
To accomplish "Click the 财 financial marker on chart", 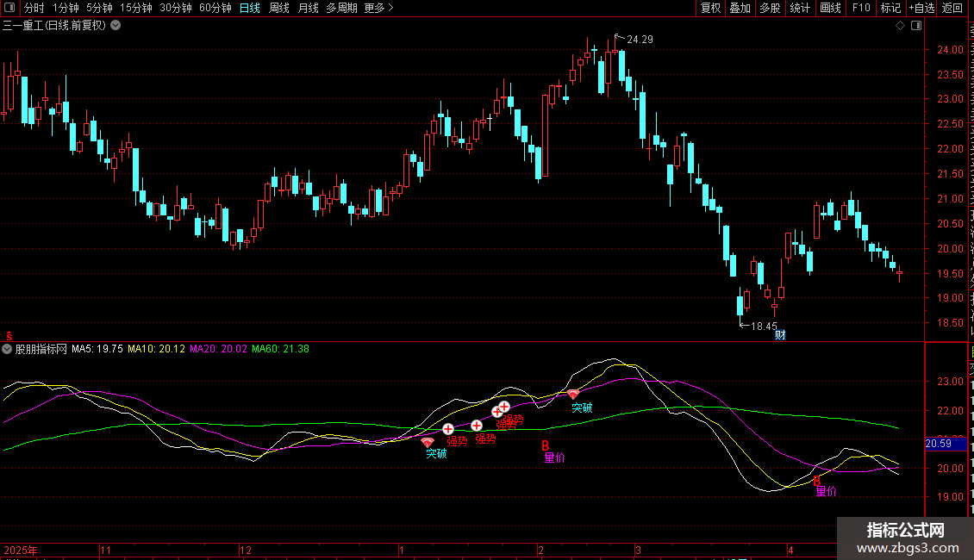I will (x=780, y=335).
